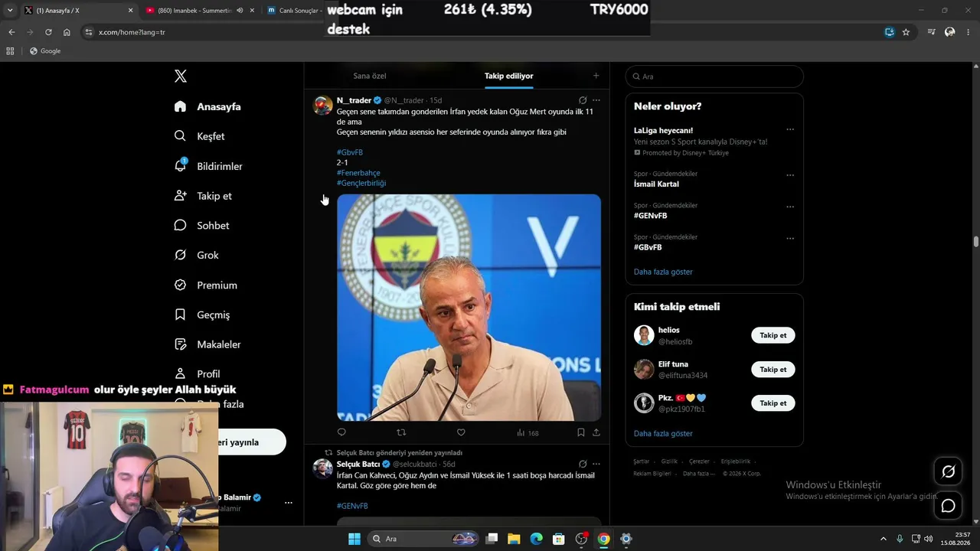Follow helios with Takip et
980x551 pixels.
773,335
